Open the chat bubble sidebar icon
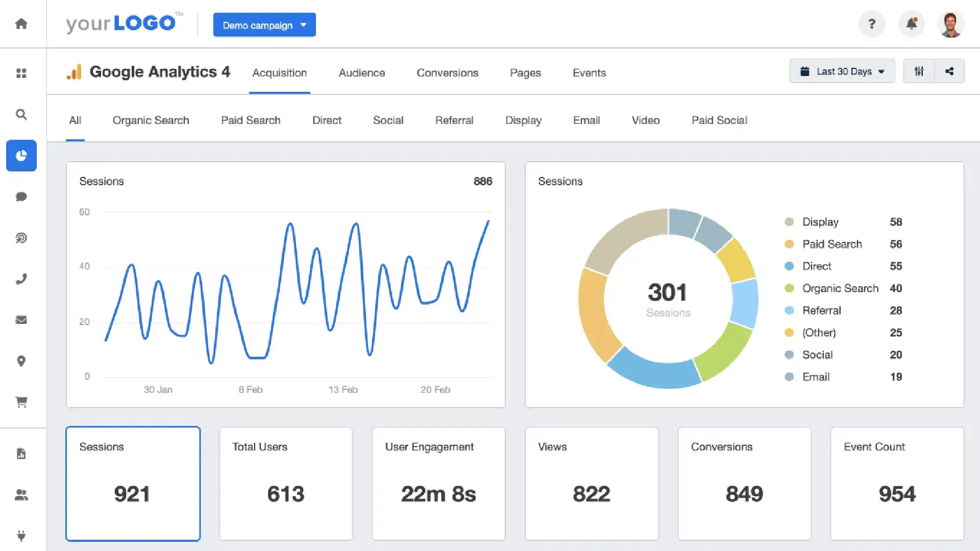The width and height of the screenshot is (980, 551). pyautogui.click(x=21, y=197)
